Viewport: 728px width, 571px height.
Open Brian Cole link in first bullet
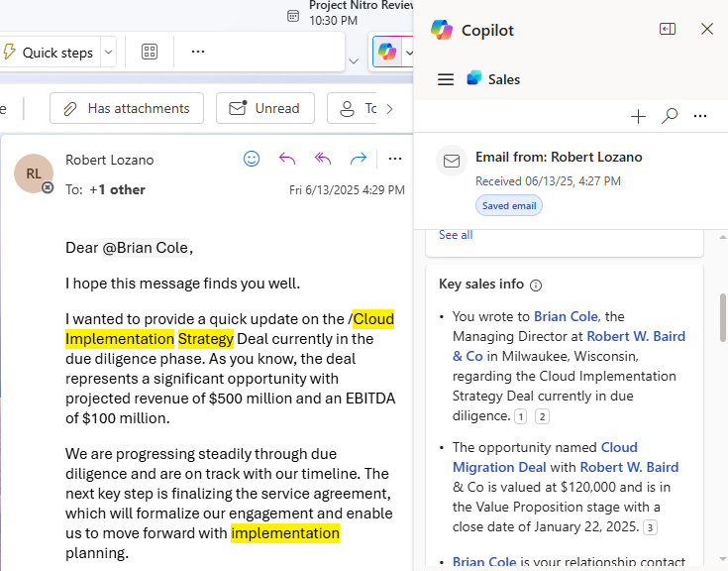(566, 316)
